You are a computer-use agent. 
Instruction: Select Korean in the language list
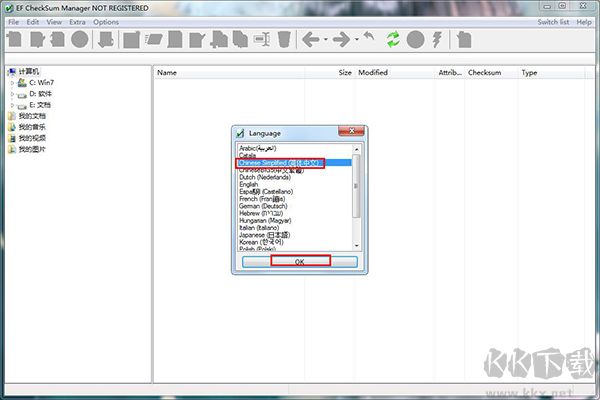pos(295,242)
